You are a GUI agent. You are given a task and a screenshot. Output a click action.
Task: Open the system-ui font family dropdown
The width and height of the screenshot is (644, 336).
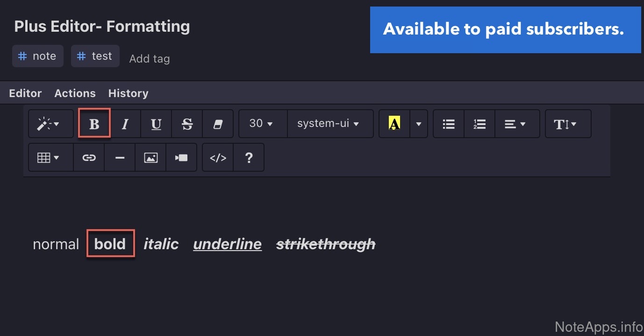(329, 124)
